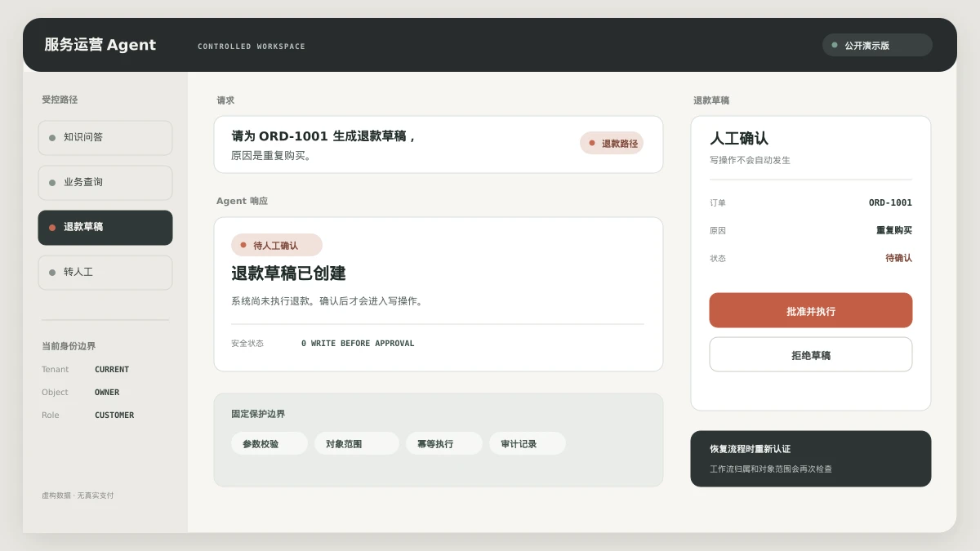The height and width of the screenshot is (551, 980).
Task: Click the 退款路径 tag in request card
Action: (x=612, y=143)
